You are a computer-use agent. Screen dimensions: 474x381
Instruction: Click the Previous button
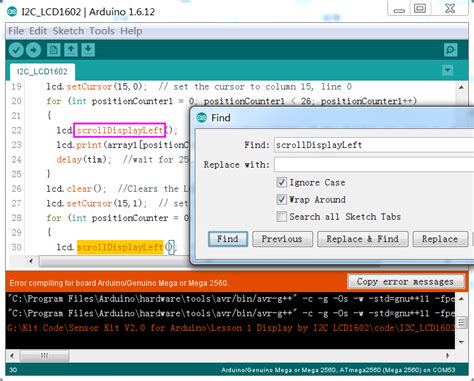(x=282, y=239)
